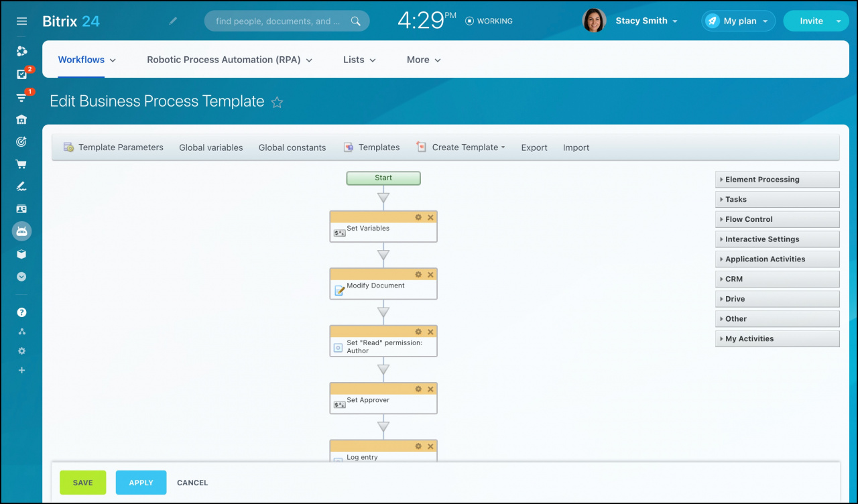The width and height of the screenshot is (858, 504).
Task: Click the CANCEL link
Action: (192, 483)
